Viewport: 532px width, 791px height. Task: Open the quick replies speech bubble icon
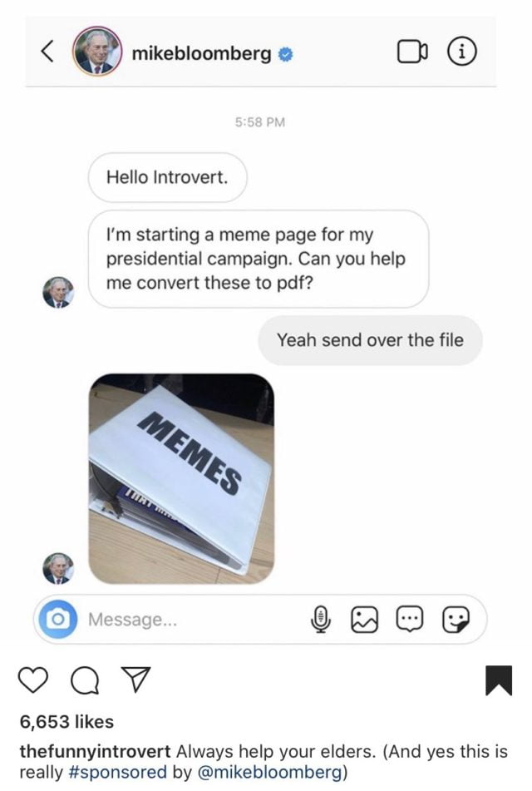(410, 620)
